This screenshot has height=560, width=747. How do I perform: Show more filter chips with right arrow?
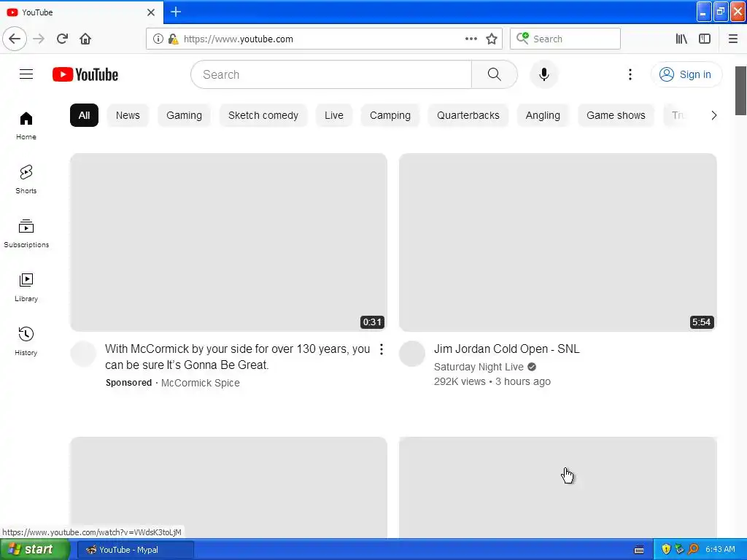713,115
